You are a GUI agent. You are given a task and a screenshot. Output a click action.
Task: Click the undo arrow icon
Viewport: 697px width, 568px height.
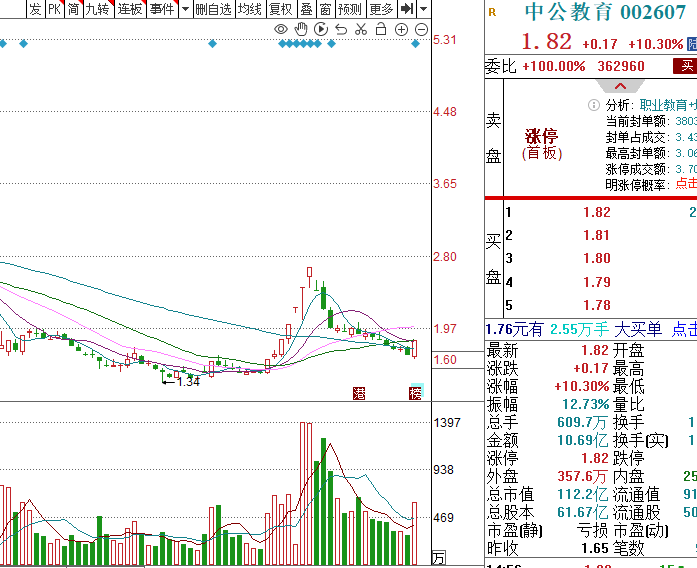click(x=341, y=29)
